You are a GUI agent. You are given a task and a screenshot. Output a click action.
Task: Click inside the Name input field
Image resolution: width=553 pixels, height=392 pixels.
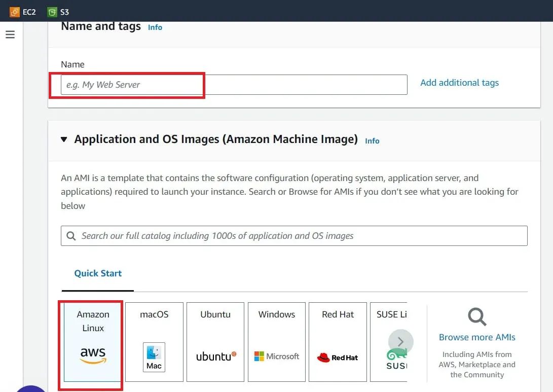[x=203, y=85]
